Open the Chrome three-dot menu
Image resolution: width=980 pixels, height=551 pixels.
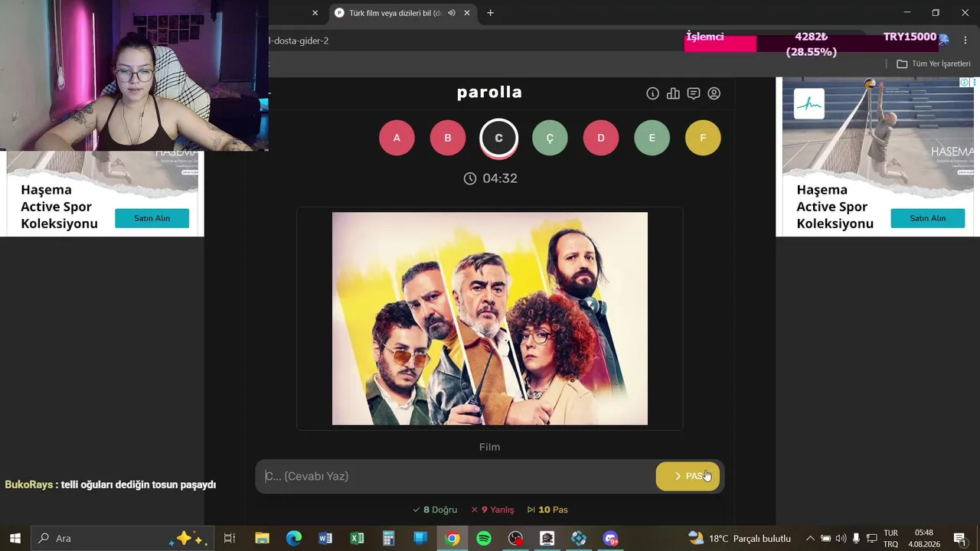click(965, 40)
